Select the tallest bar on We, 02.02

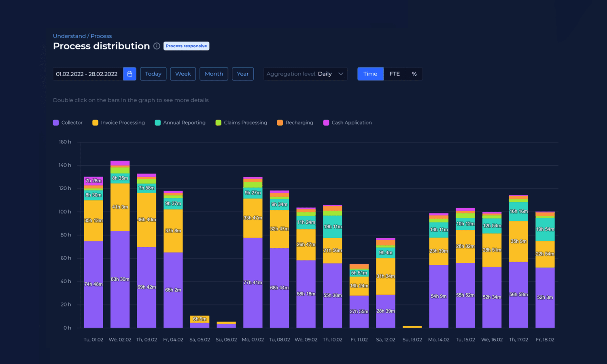pyautogui.click(x=120, y=243)
